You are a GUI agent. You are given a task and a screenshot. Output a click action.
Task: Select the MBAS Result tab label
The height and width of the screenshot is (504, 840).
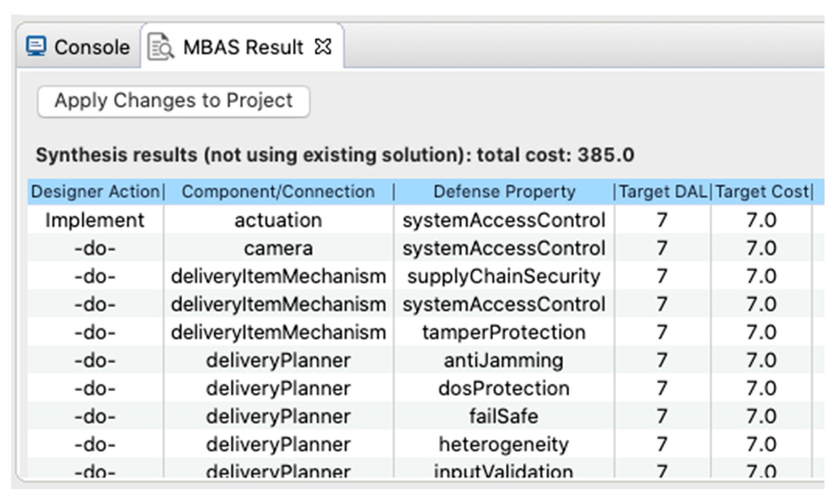[x=243, y=47]
